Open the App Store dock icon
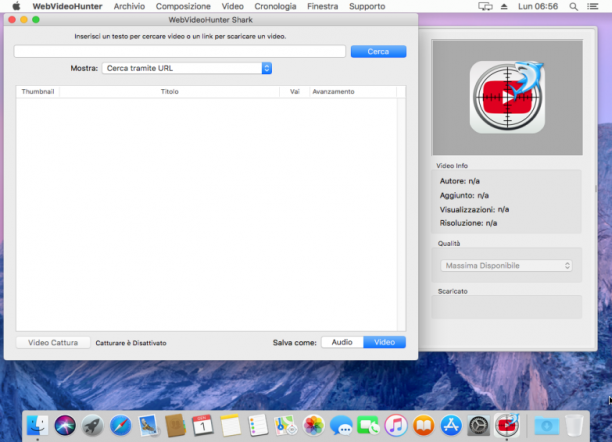Screen dimensions: 612x442 coord(451,425)
